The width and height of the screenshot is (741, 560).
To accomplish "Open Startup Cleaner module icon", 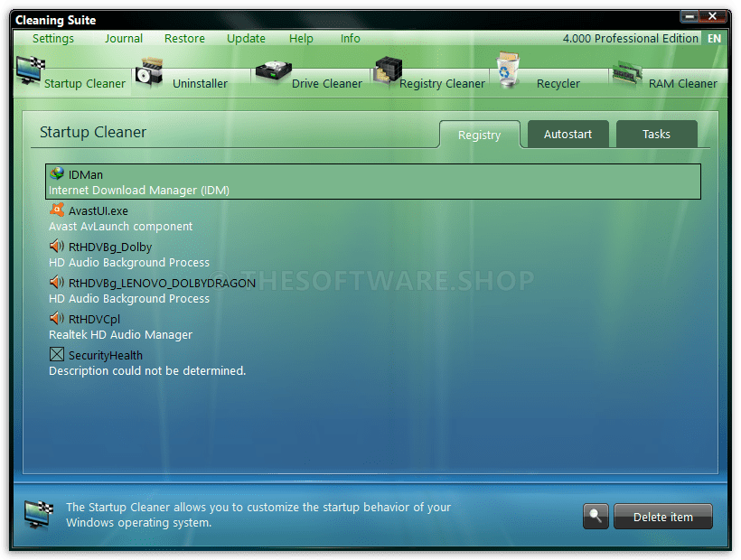I will (30, 70).
